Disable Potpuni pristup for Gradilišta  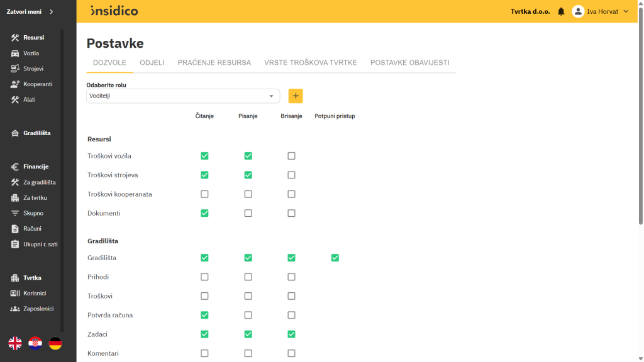pos(335,258)
